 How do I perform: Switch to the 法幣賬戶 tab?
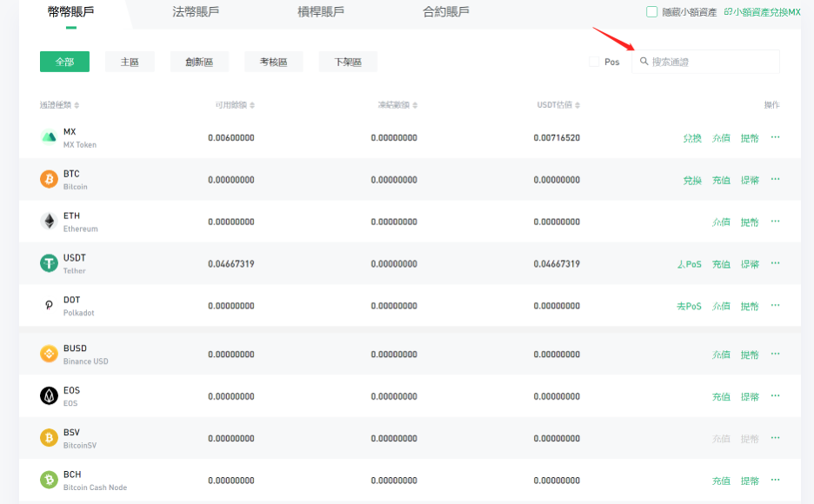click(197, 12)
